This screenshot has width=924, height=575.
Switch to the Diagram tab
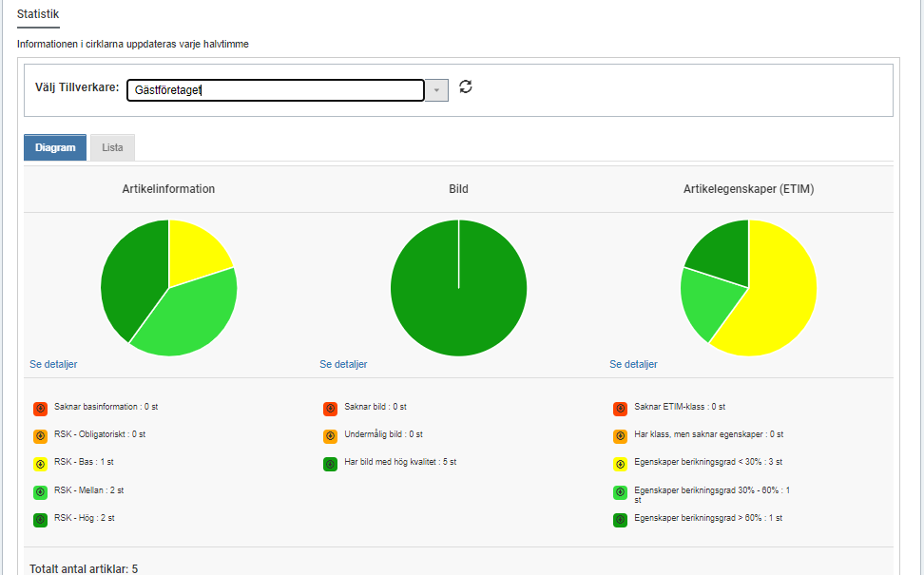(x=55, y=147)
